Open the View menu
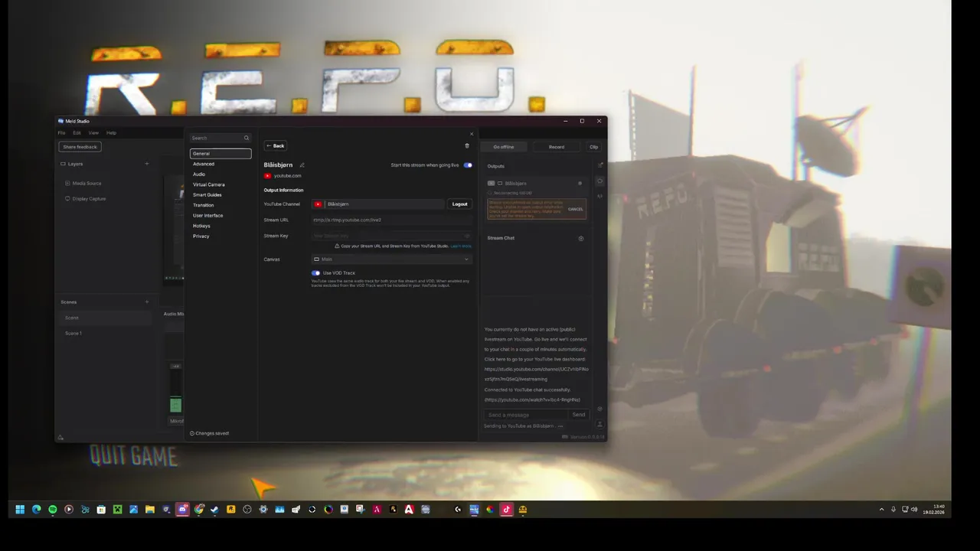 pos(93,133)
